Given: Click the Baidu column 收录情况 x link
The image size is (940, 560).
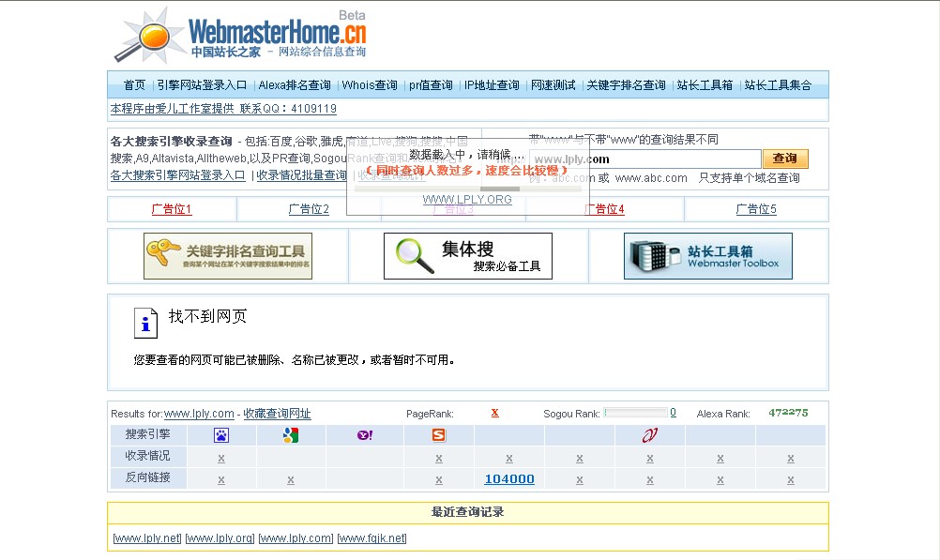Looking at the screenshot, I should (x=221, y=459).
